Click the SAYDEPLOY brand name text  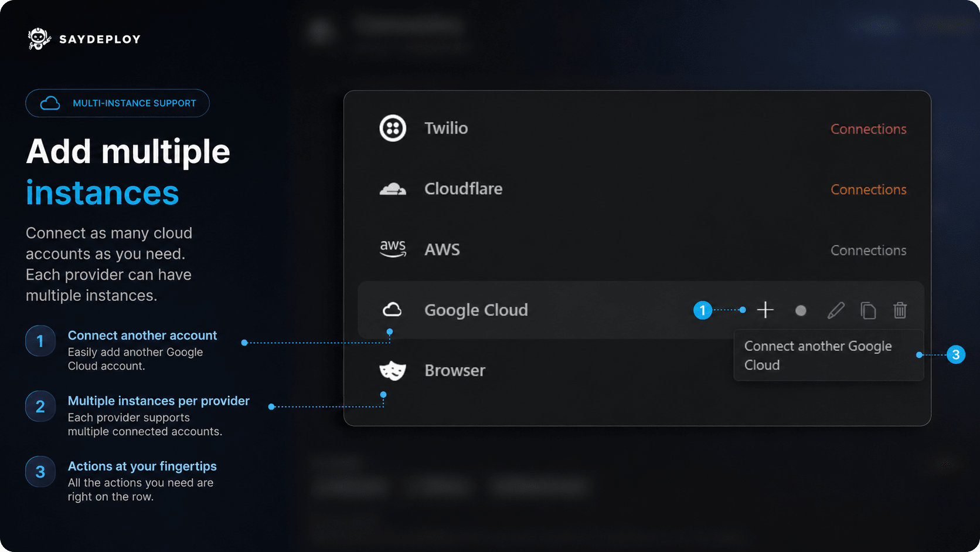100,39
